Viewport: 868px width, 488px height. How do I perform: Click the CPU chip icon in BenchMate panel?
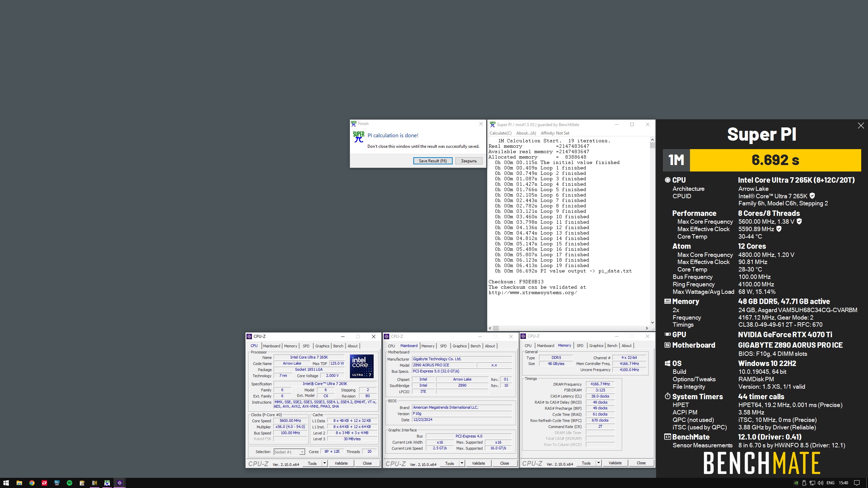[x=667, y=180]
